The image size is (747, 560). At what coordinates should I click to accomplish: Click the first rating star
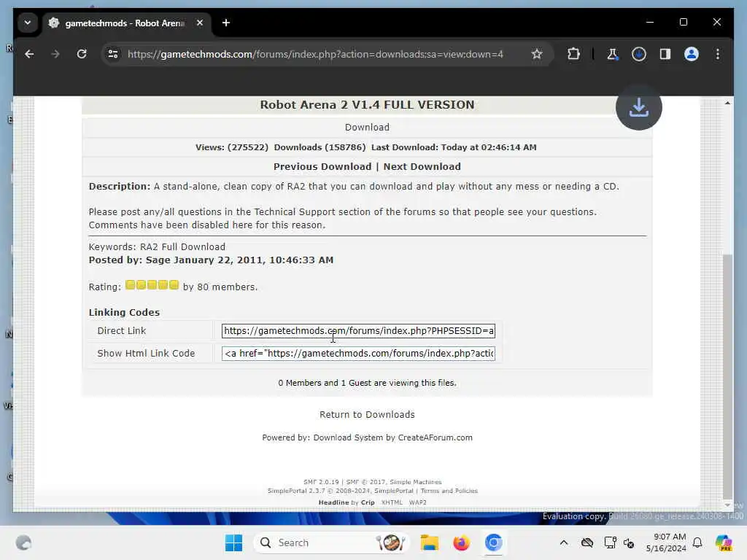pos(130,285)
